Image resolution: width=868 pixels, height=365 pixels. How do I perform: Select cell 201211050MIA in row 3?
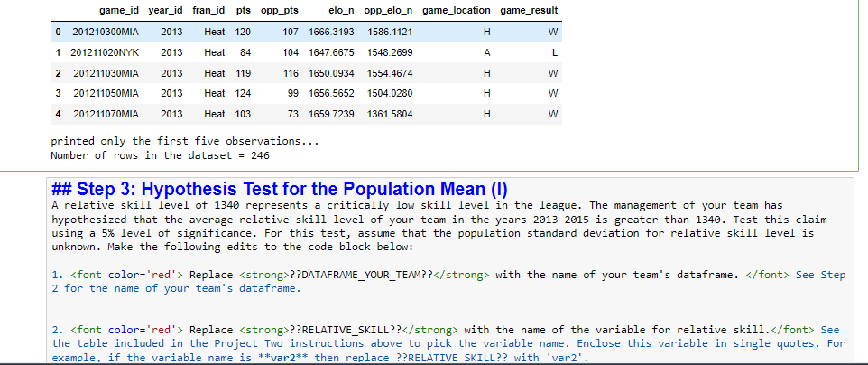(106, 94)
